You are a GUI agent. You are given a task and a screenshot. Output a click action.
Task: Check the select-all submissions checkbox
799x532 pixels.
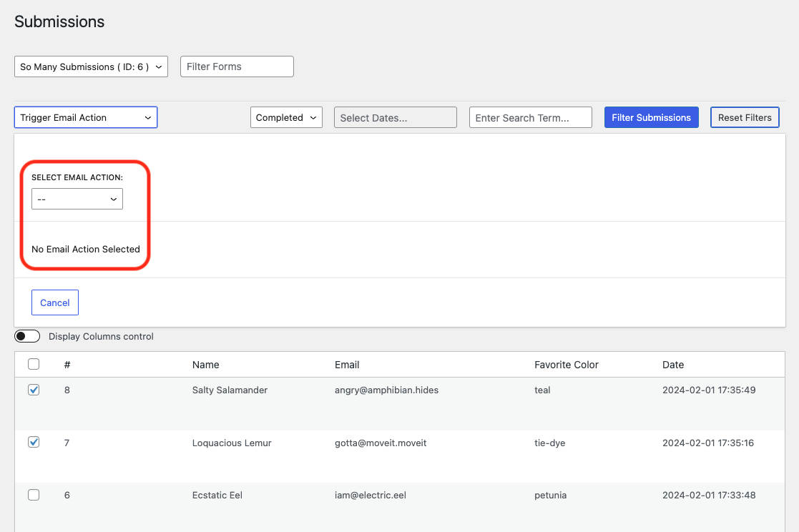(33, 364)
